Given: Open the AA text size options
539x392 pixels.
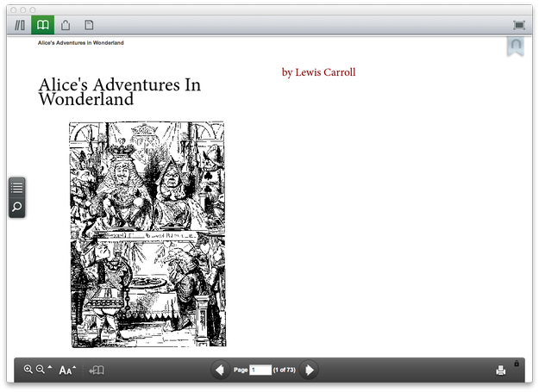Looking at the screenshot, I should point(66,370).
